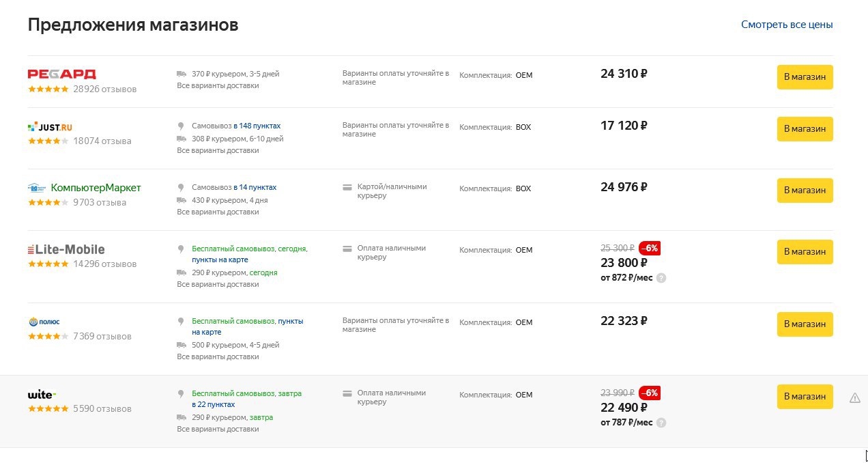This screenshot has width=868, height=463.
Task: Go to store for the 22 323 ₽ offer
Action: click(805, 324)
